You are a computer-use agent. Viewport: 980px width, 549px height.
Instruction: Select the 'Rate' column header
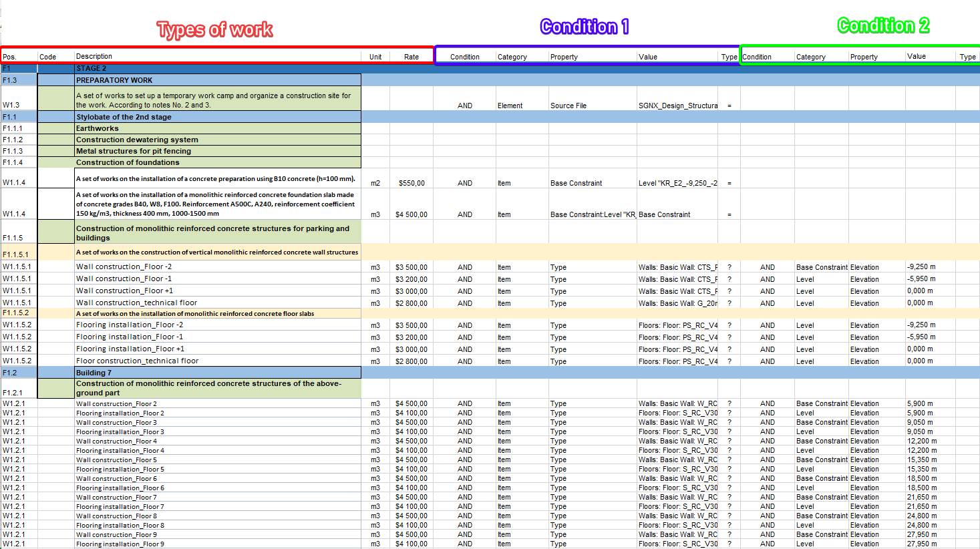[x=412, y=57]
